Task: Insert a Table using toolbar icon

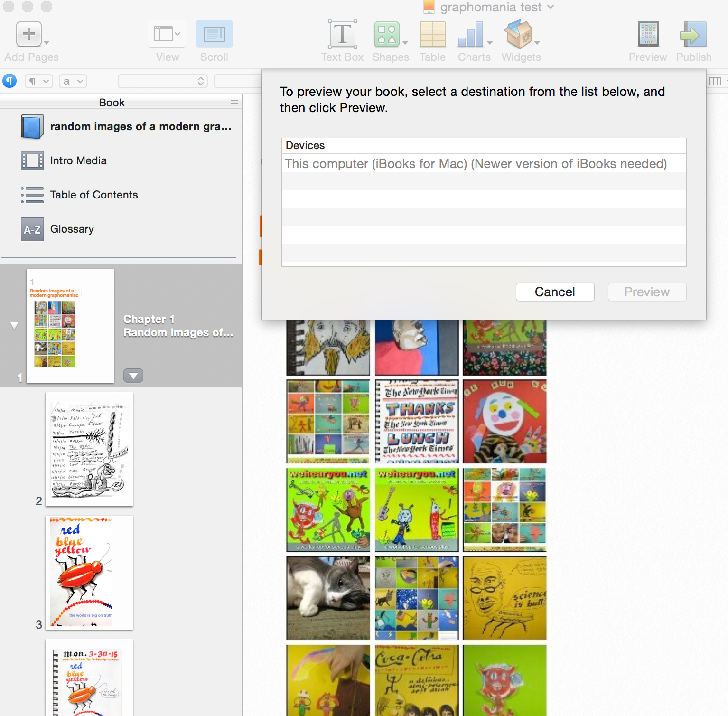Action: (x=432, y=34)
